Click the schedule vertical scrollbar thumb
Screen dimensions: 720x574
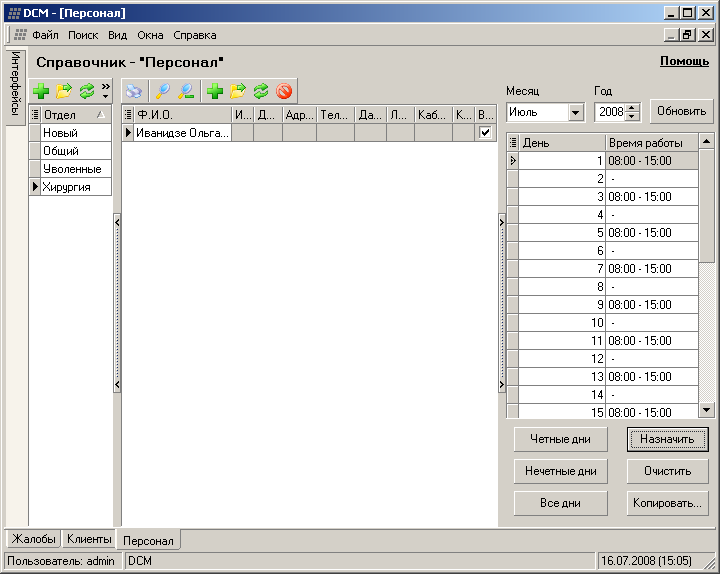(x=706, y=206)
